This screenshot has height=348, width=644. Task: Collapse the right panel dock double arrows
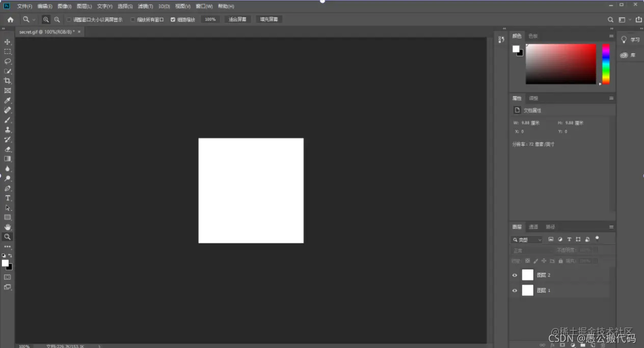coord(611,29)
